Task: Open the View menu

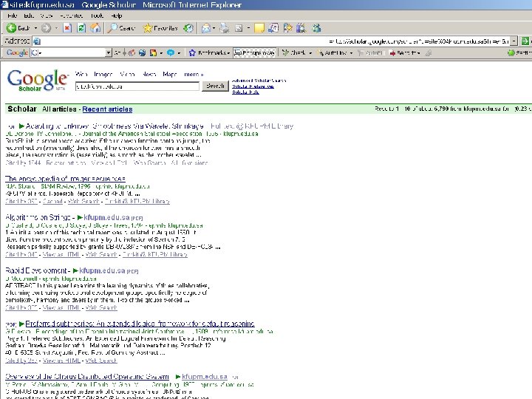Action: pyautogui.click(x=46, y=16)
